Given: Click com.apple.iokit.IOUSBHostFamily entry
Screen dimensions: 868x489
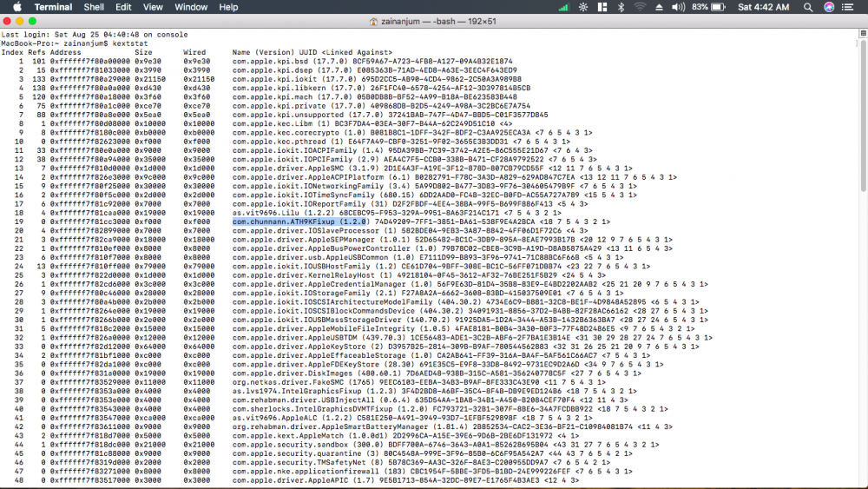Looking at the screenshot, I should point(441,266).
